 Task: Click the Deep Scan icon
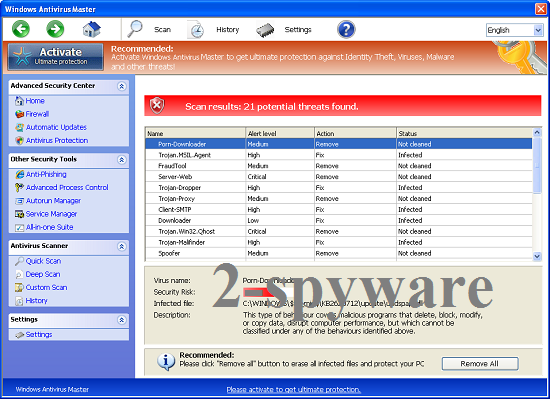click(19, 275)
